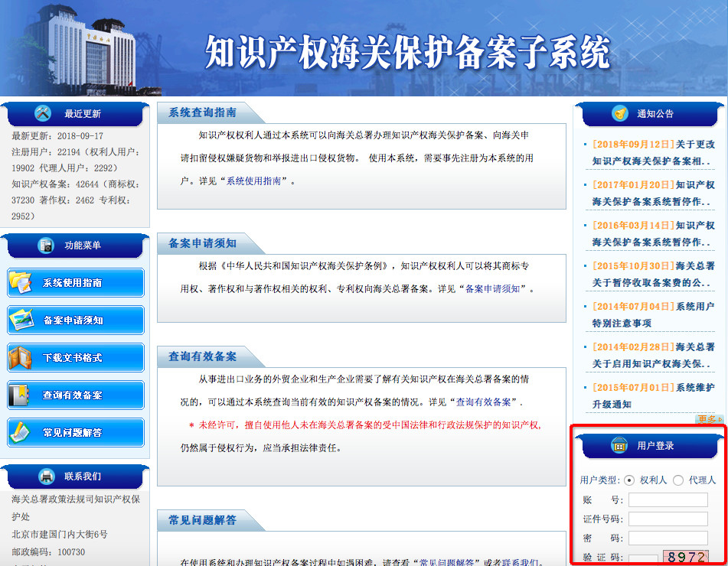Click the 联系我们 panel header
The height and width of the screenshot is (566, 728).
pos(75,477)
